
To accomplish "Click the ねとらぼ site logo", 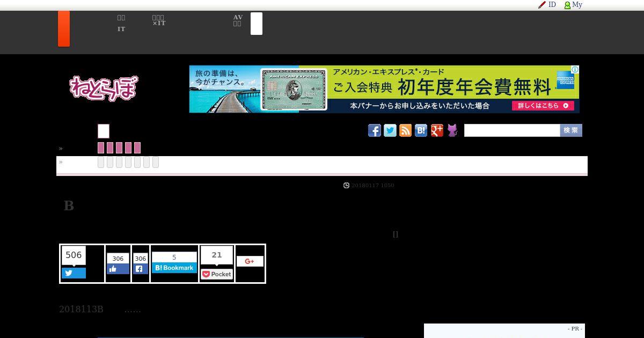I will 104,88.
